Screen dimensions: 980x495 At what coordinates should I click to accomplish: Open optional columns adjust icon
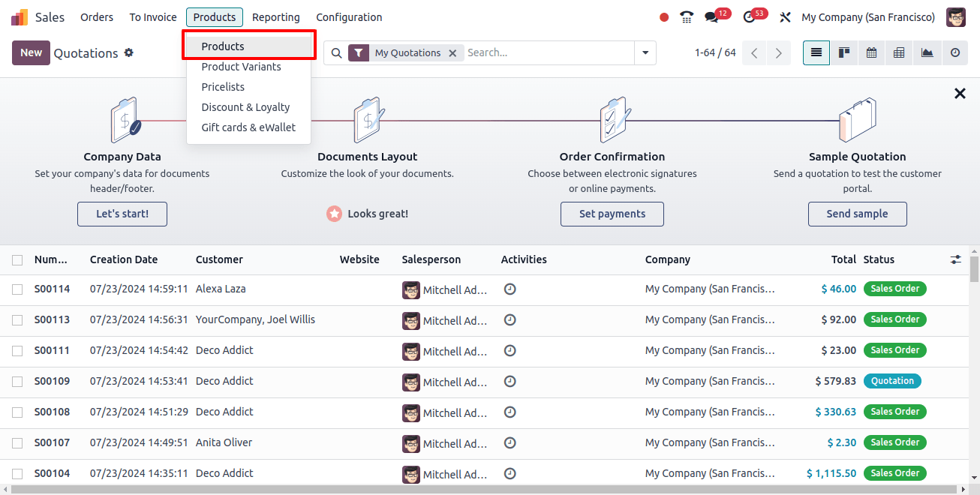coord(955,259)
